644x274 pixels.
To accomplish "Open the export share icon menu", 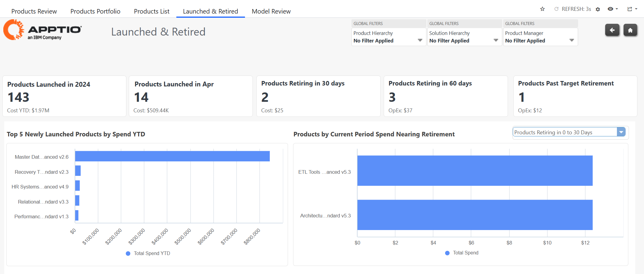I will tap(632, 9).
